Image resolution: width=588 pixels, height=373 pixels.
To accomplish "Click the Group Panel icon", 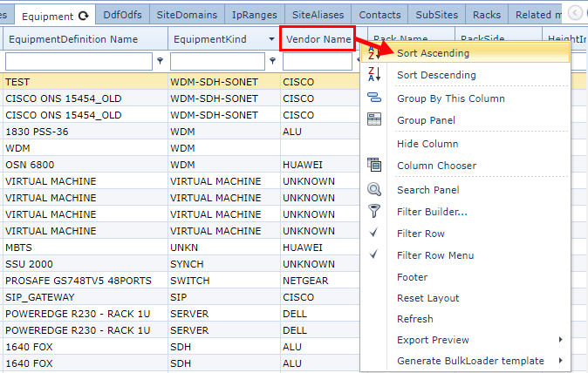I will pos(374,120).
